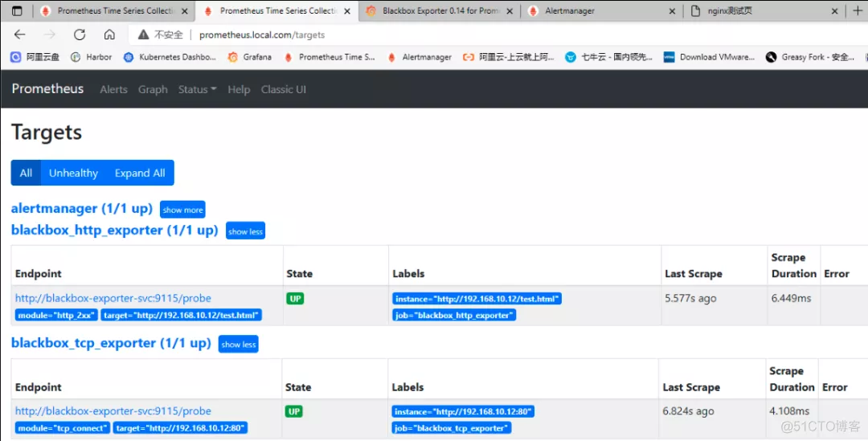Open the Prometheus Time S... bookmark
The height and width of the screenshot is (441, 868).
pyautogui.click(x=329, y=57)
